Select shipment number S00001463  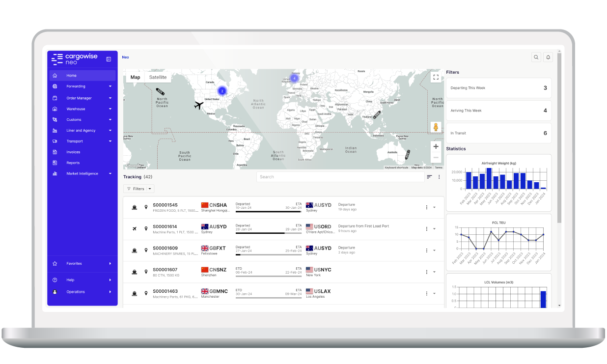coord(165,291)
